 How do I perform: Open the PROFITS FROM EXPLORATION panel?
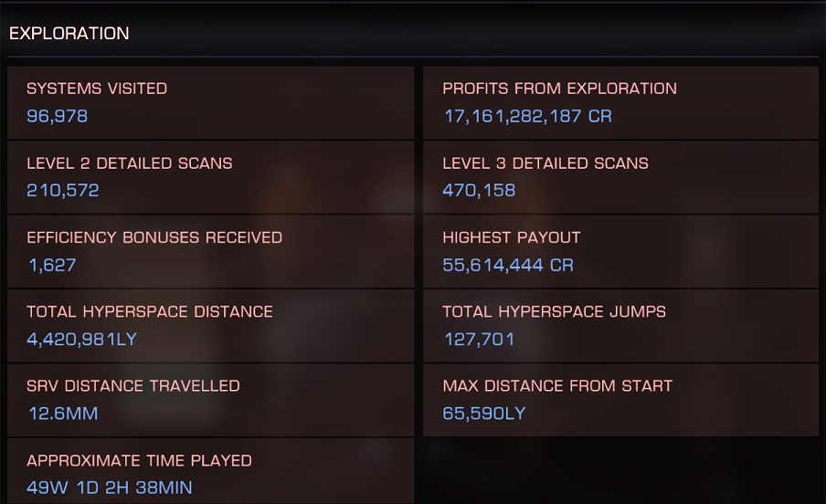coord(620,102)
